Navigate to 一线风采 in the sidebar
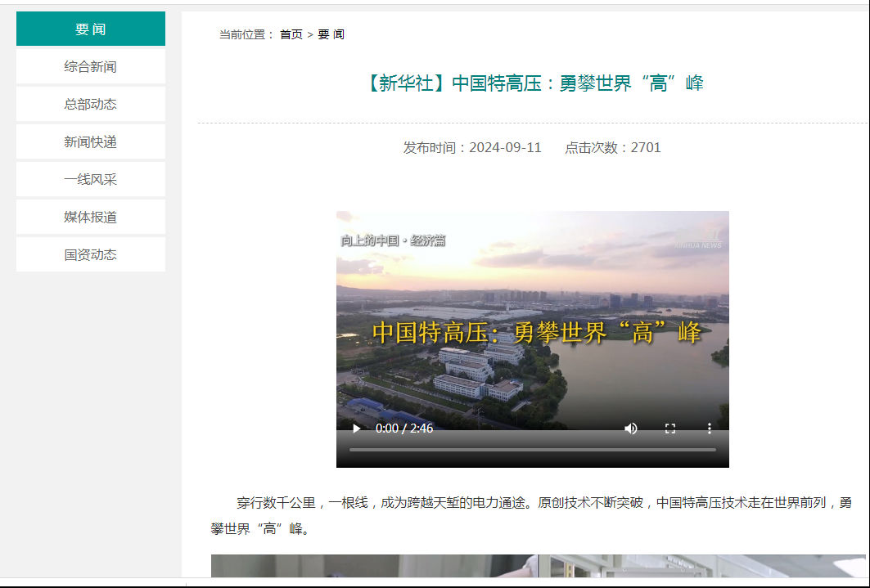Viewport: 870px width, 588px height. click(x=91, y=180)
